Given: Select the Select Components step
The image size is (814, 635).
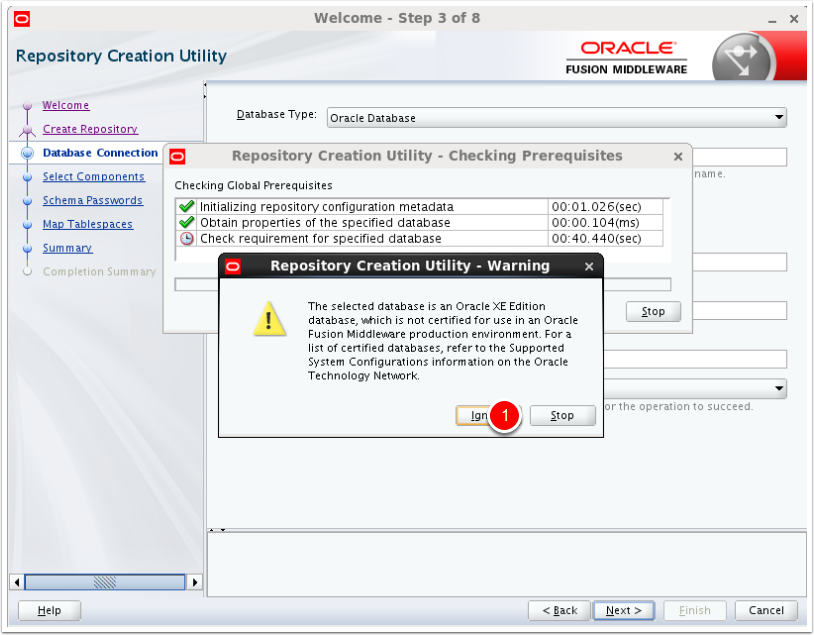Looking at the screenshot, I should click(93, 177).
